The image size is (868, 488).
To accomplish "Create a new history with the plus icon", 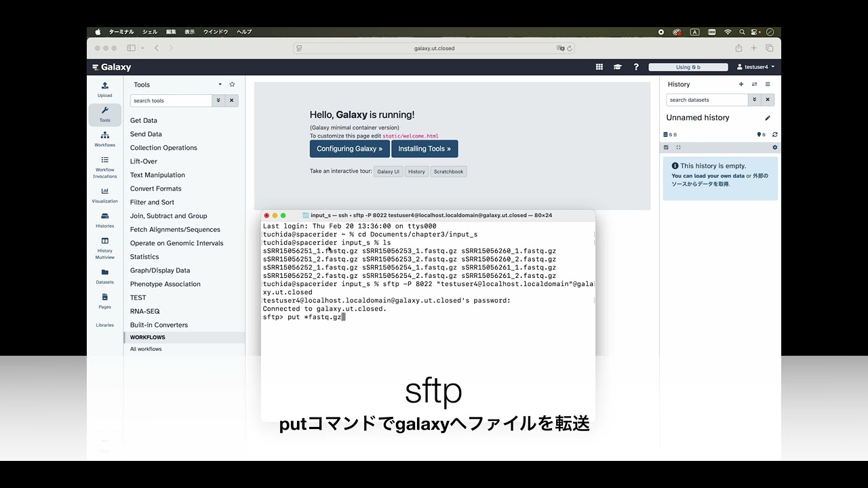I will pos(741,85).
